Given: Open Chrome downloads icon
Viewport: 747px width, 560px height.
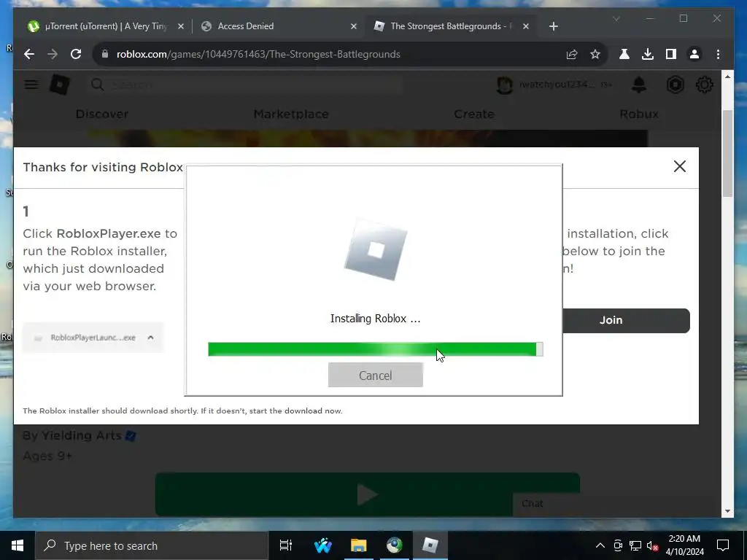Looking at the screenshot, I should [648, 54].
